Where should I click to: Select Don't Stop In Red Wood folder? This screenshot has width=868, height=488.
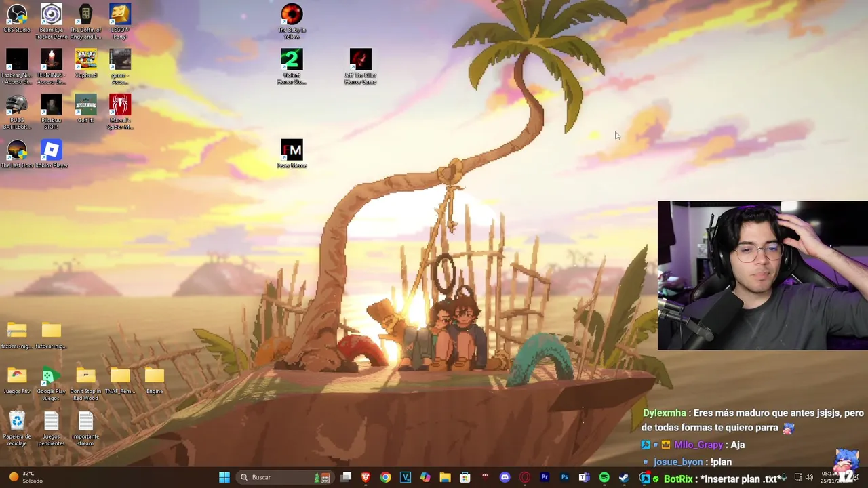[x=85, y=384]
